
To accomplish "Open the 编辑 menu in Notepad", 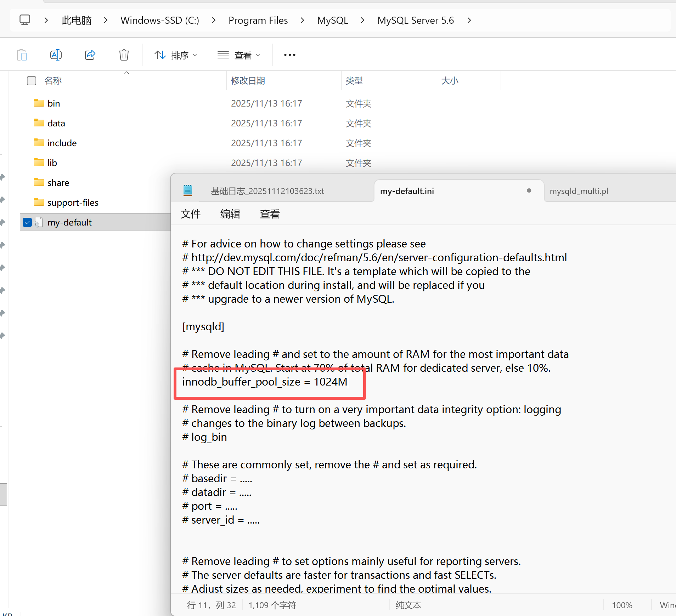I will click(230, 214).
